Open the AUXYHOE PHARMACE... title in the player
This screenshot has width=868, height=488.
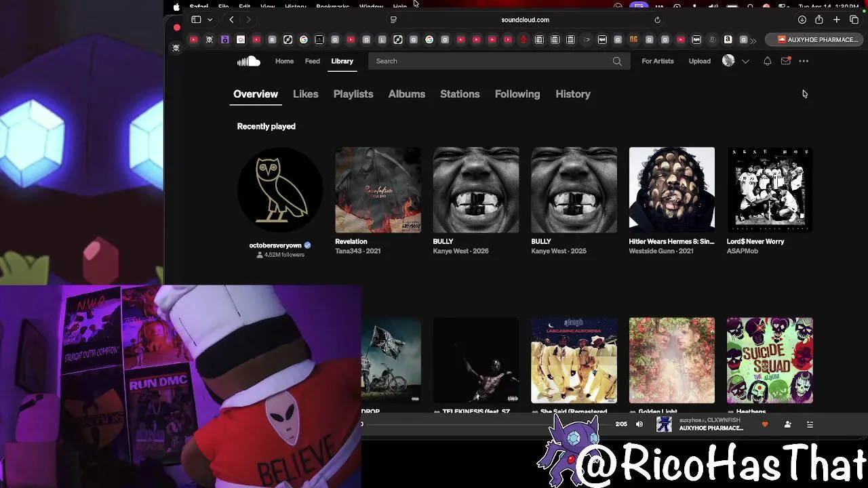(x=711, y=428)
